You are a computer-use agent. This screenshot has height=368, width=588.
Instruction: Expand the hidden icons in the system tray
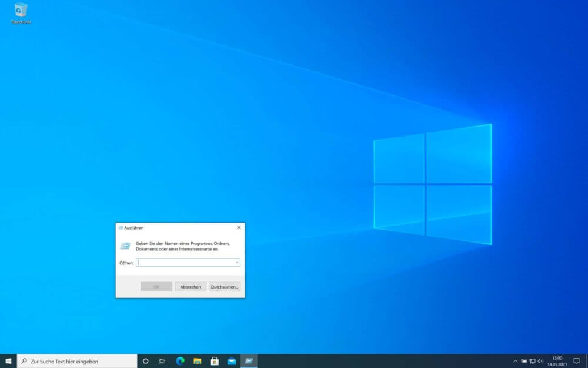(516, 361)
